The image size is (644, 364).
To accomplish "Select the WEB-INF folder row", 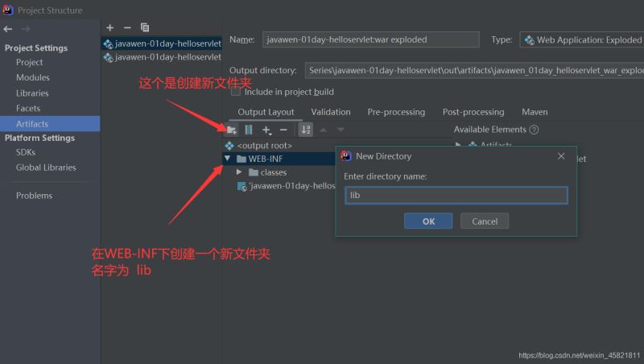I will tap(279, 159).
